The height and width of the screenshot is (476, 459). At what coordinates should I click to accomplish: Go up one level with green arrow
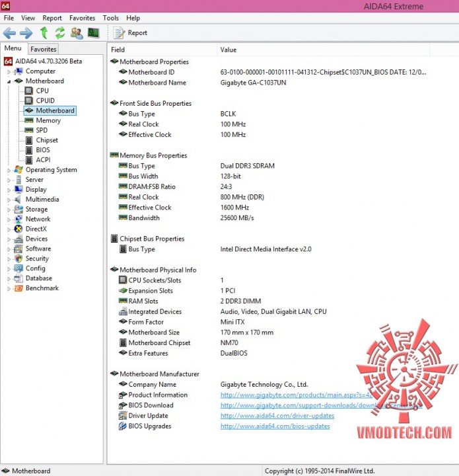click(44, 32)
